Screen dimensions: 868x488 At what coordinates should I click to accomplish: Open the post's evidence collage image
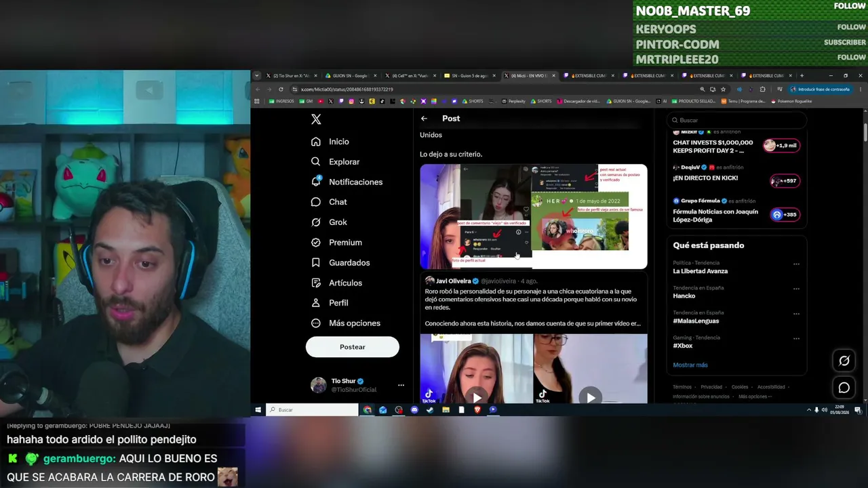[534, 217]
